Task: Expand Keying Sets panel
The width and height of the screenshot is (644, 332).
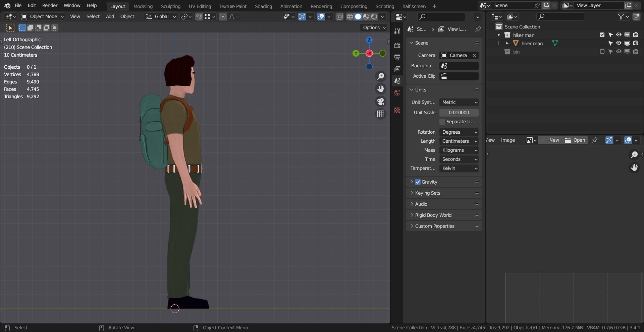Action: [444, 193]
